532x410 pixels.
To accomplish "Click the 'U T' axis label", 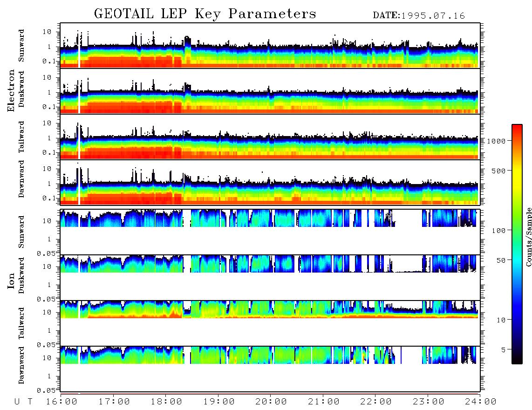I will (x=23, y=402).
